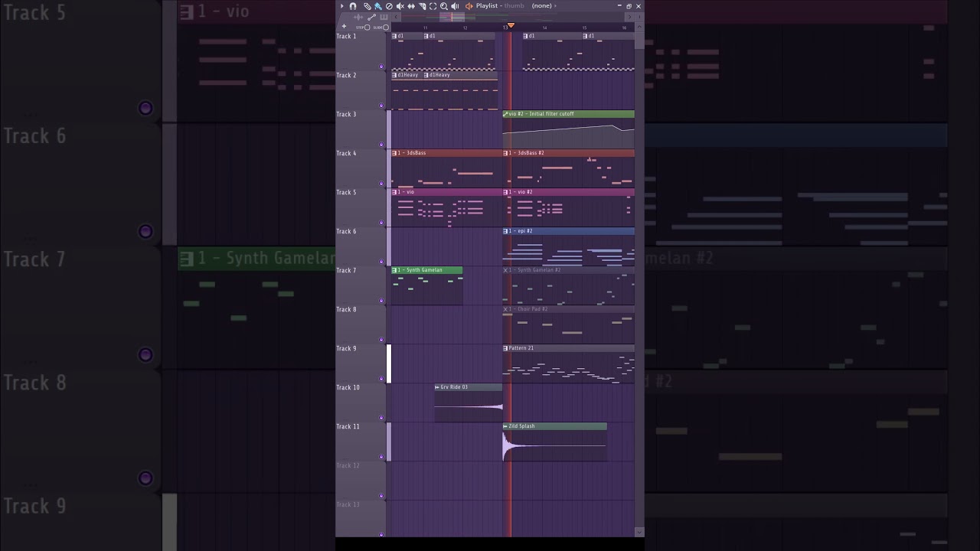Mute Track 1 with its purple dot
Image resolution: width=980 pixels, height=551 pixels.
click(381, 67)
